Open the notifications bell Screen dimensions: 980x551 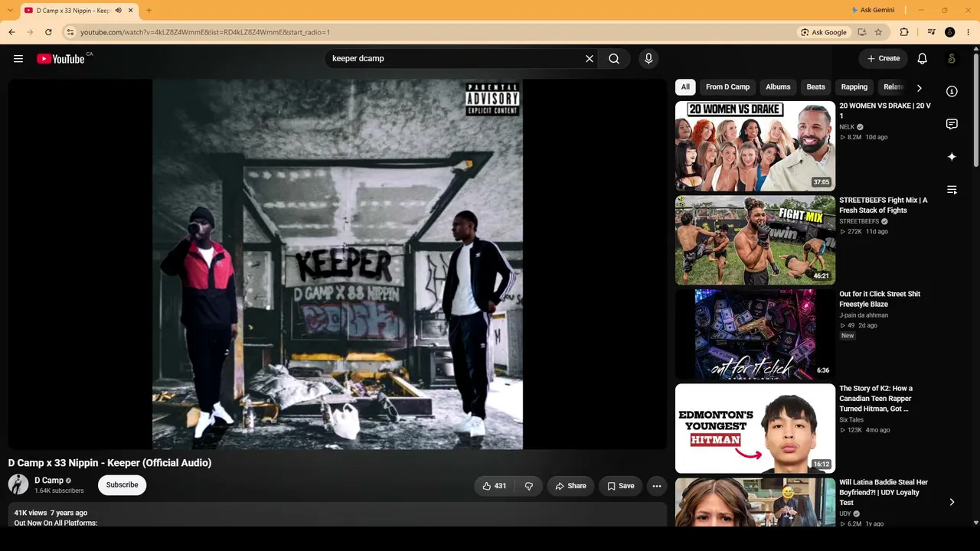[923, 59]
